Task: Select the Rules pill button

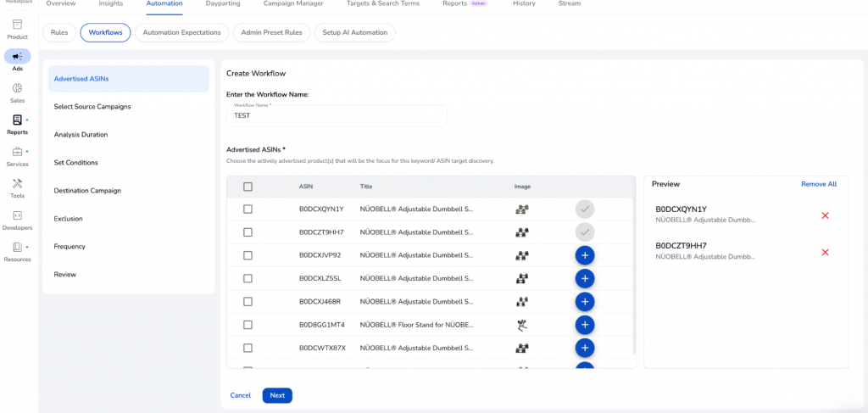Action: click(59, 33)
